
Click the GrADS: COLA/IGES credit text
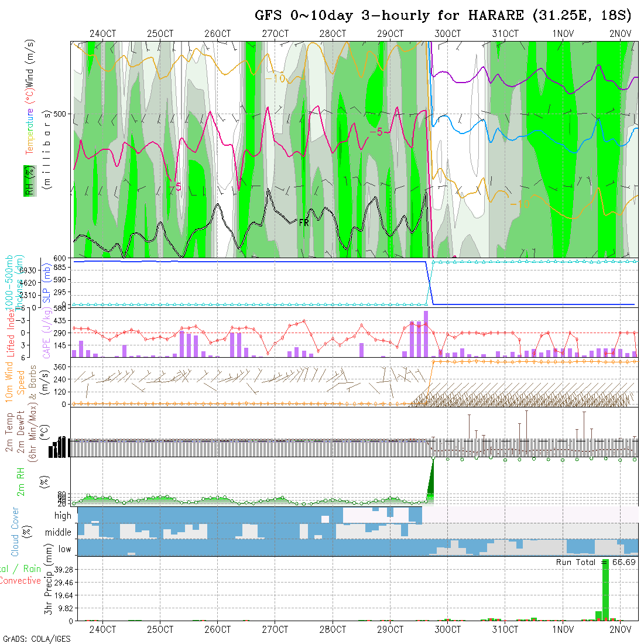tap(36, 639)
